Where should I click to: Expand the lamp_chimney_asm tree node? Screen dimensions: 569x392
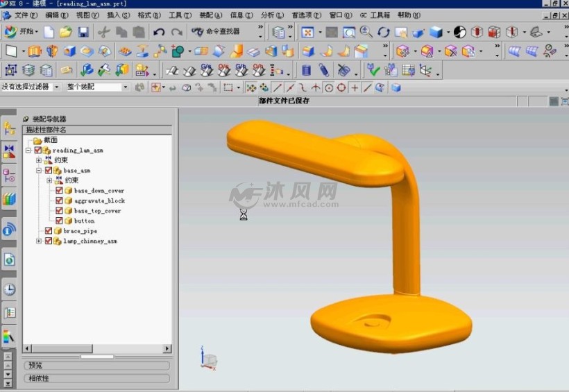tap(39, 241)
